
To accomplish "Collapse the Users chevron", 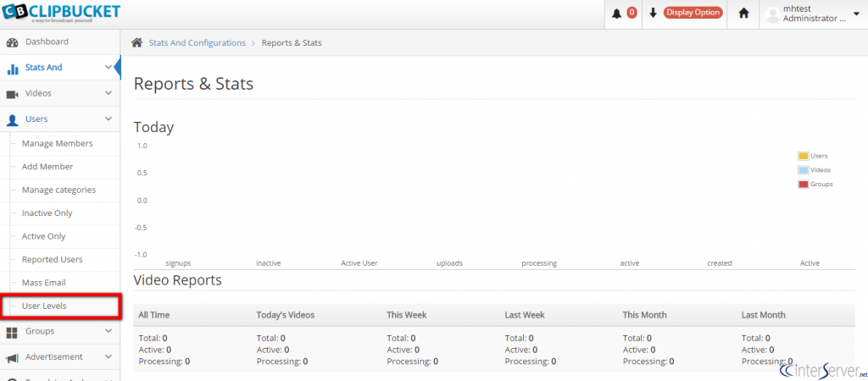I will point(108,119).
